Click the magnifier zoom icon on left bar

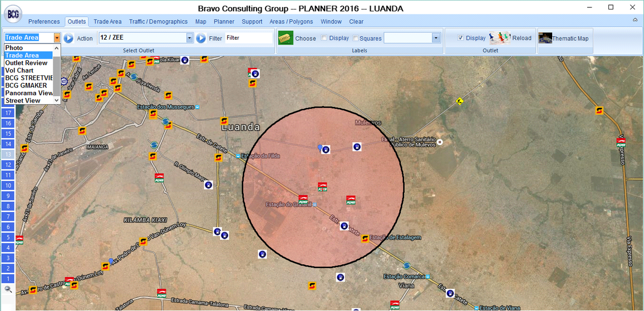pos(8,289)
